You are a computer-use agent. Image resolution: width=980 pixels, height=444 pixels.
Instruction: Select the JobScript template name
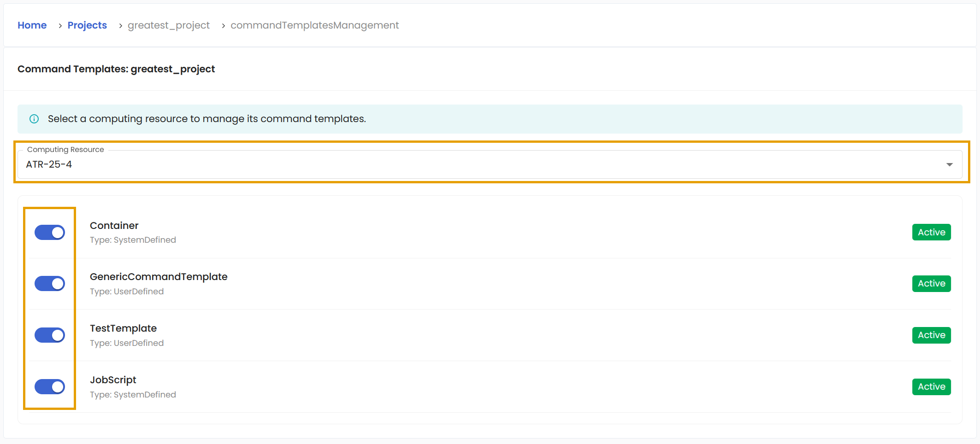[113, 380]
